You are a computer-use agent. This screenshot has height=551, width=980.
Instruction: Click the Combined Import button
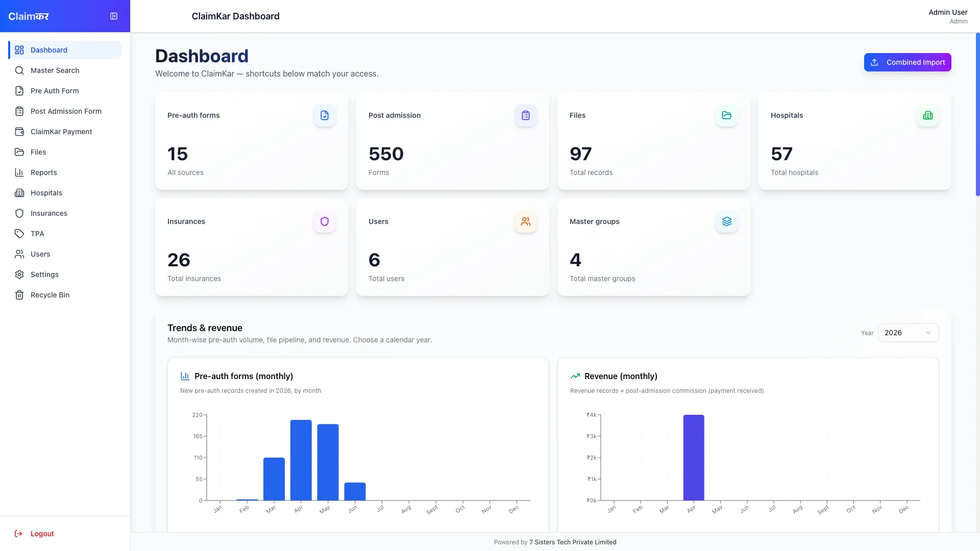[908, 62]
